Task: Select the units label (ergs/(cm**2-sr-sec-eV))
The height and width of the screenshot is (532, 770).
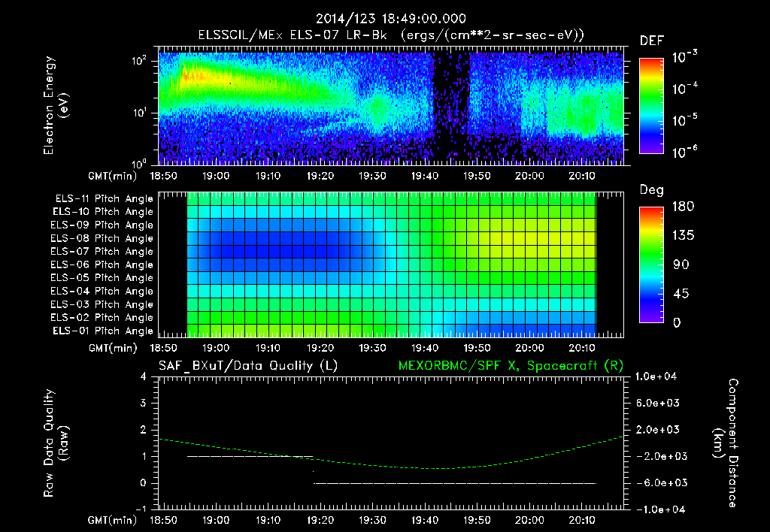Action: 493,35
